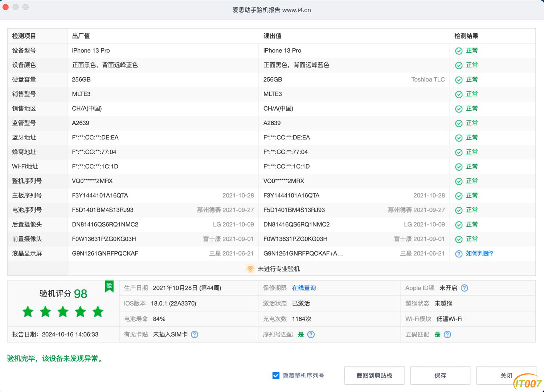This screenshot has height=392, width=544.
Task: Select read-out front camera serial F0W13631PZG0KG03H
Action: point(295,239)
